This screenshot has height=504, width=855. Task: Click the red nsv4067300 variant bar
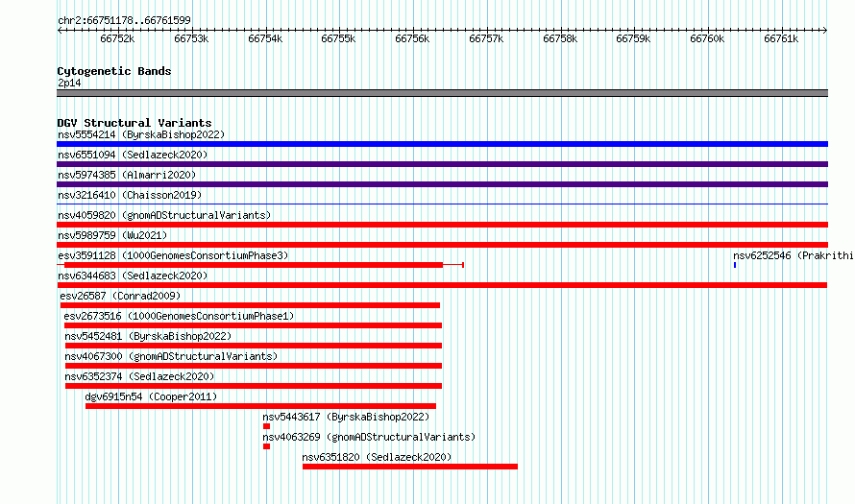254,366
